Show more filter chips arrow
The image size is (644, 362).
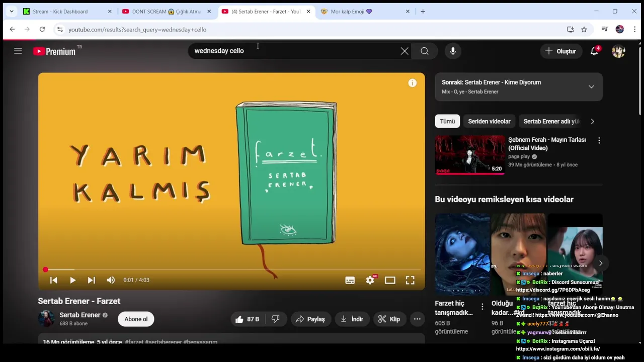(x=592, y=121)
